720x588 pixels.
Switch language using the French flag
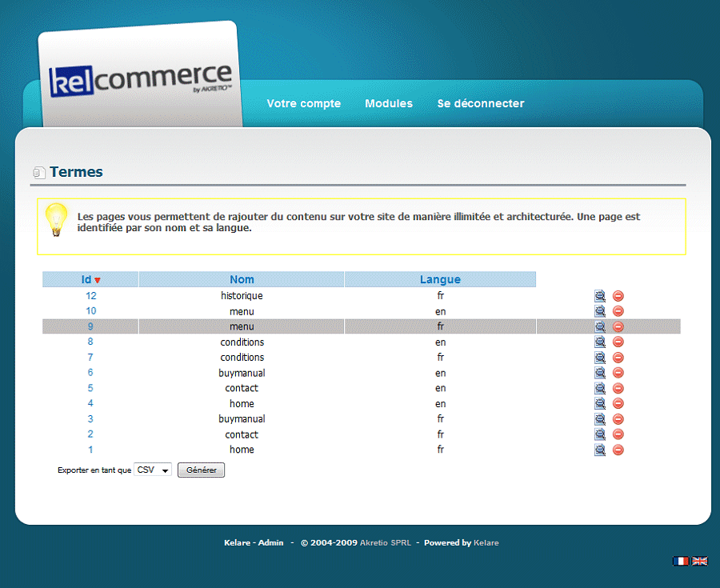pos(681,562)
